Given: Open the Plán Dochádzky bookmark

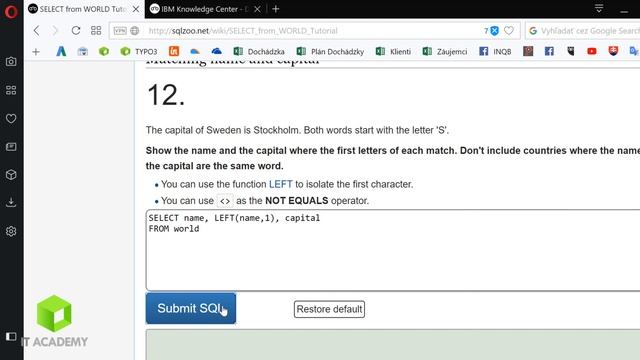Looking at the screenshot, I should [x=331, y=51].
